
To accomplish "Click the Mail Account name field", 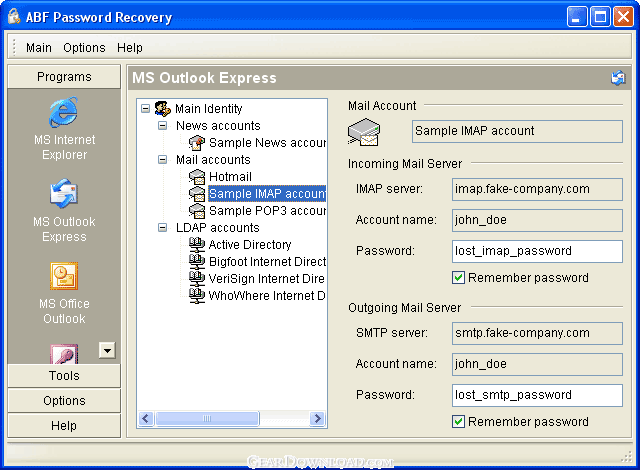I will [517, 131].
